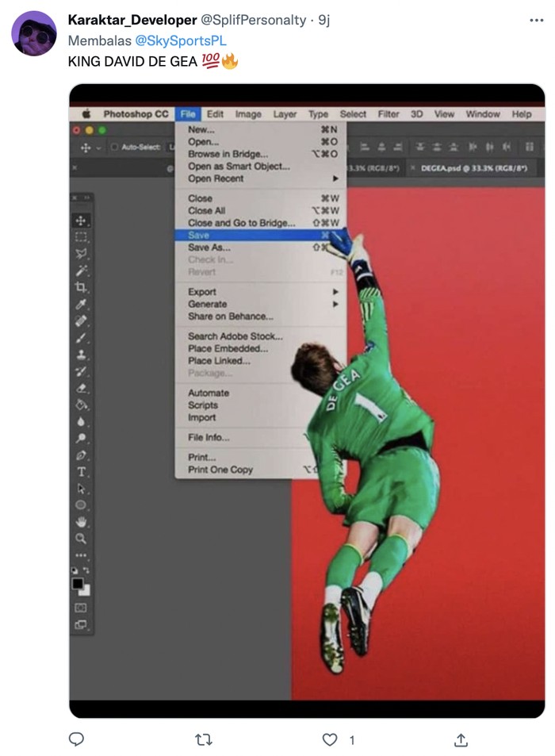Choose the Eyedropper tool
The image size is (555, 756).
(81, 305)
